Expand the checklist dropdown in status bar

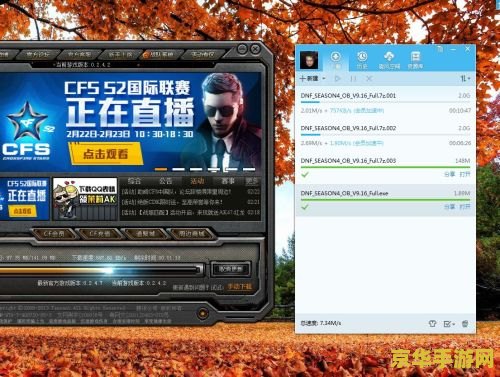[x=449, y=324]
